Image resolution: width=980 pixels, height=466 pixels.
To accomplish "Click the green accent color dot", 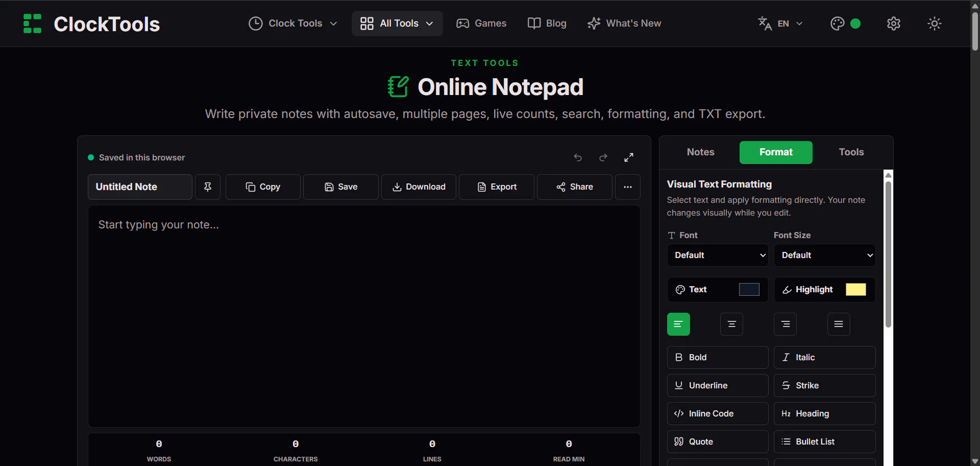I will coord(856,24).
